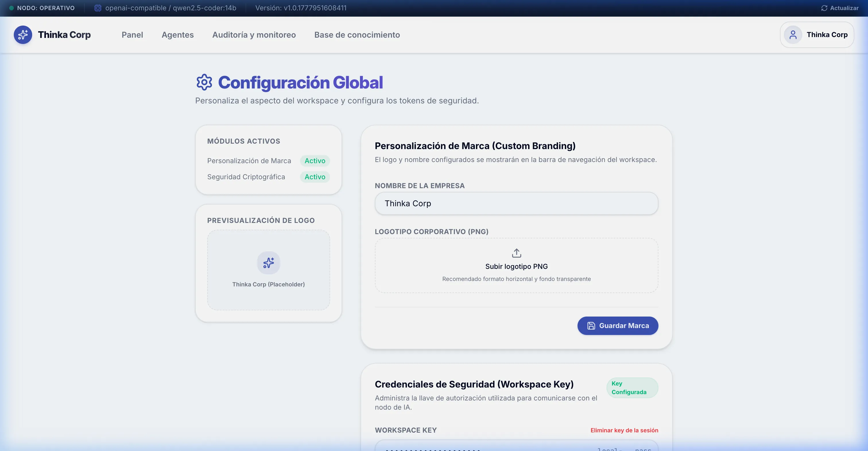
Task: Click the Activo badge for Personalización de Marca
Action: (315, 161)
